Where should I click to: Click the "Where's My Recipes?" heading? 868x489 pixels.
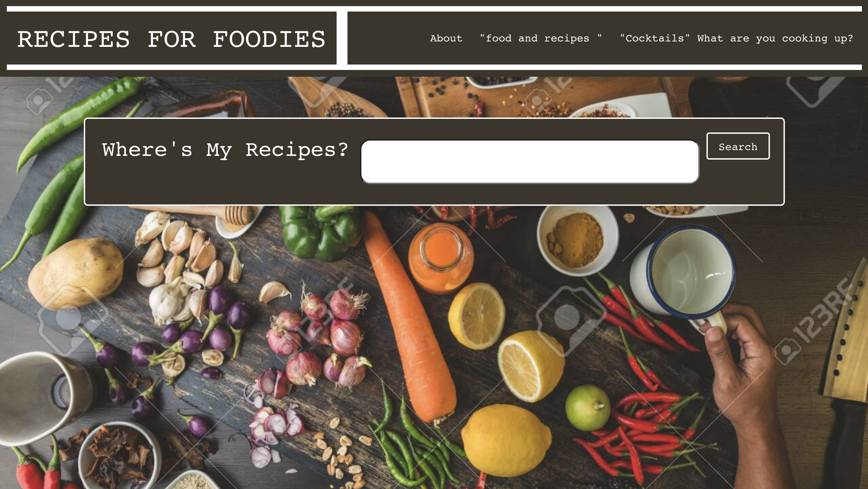point(225,150)
